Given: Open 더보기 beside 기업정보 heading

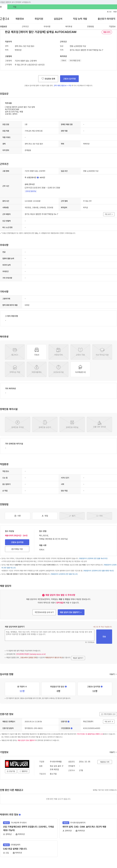Looking at the screenshot, I should point(113,752).
